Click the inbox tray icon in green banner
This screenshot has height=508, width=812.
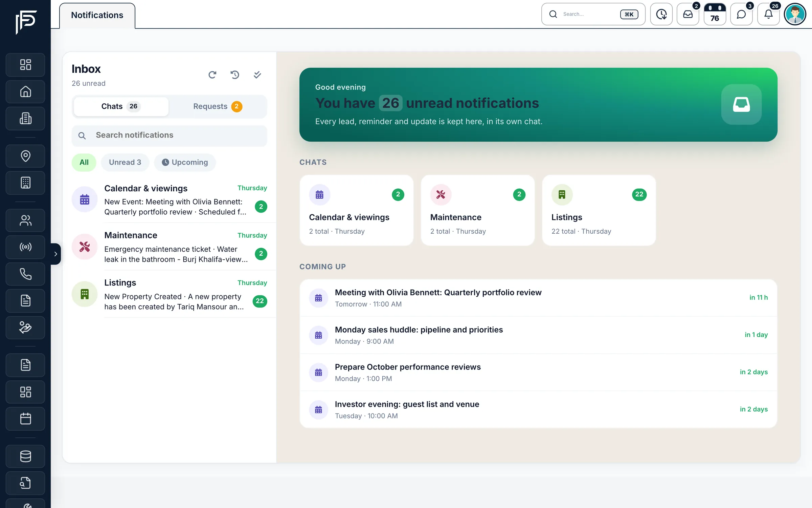741,104
